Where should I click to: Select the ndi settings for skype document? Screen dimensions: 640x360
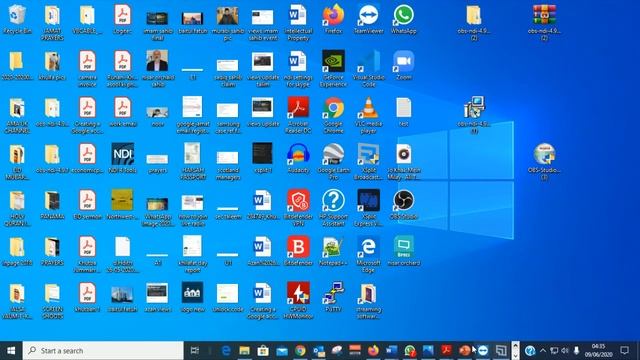coord(298,68)
